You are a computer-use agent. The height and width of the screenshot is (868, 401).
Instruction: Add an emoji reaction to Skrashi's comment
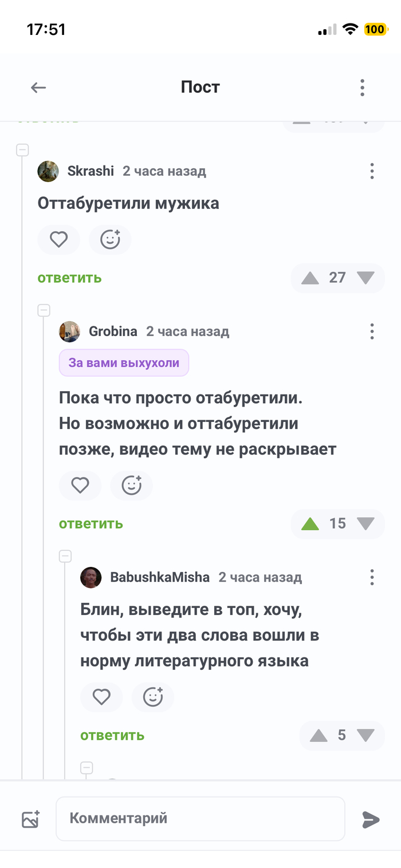click(110, 239)
